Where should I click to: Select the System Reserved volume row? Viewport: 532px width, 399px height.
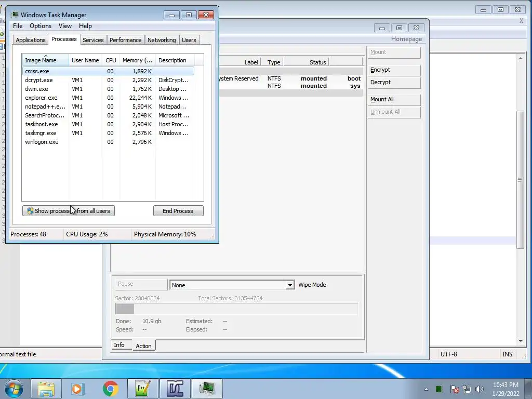[x=291, y=78]
